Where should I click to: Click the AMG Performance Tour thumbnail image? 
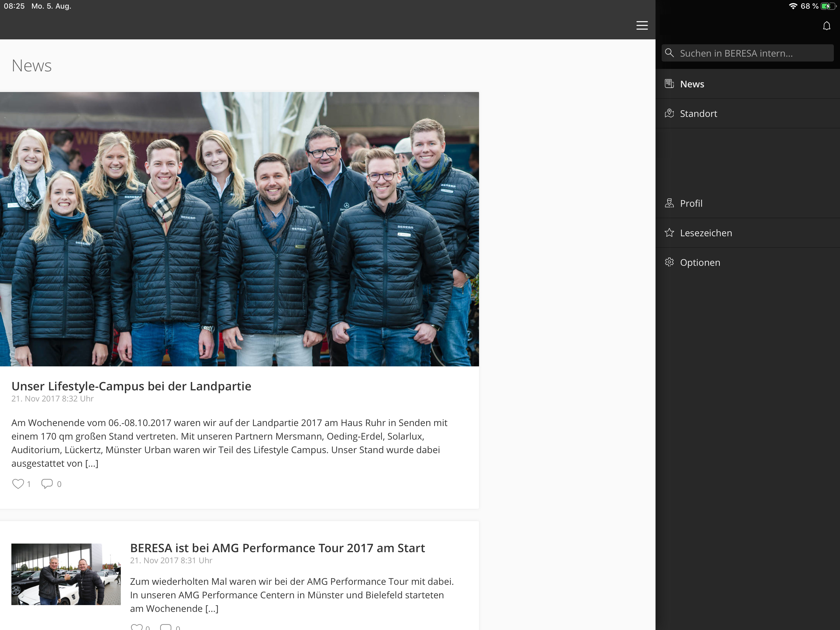pyautogui.click(x=66, y=574)
